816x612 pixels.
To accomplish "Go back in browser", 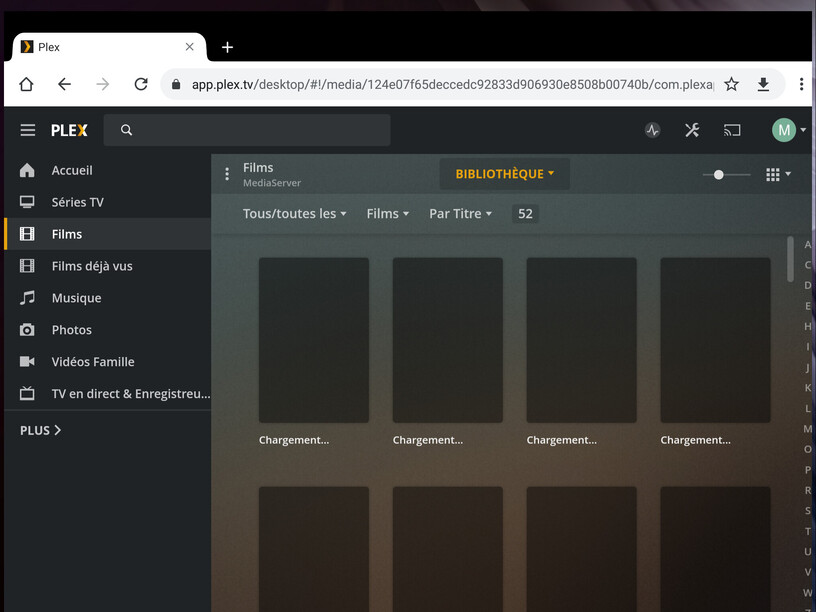I will coord(65,84).
